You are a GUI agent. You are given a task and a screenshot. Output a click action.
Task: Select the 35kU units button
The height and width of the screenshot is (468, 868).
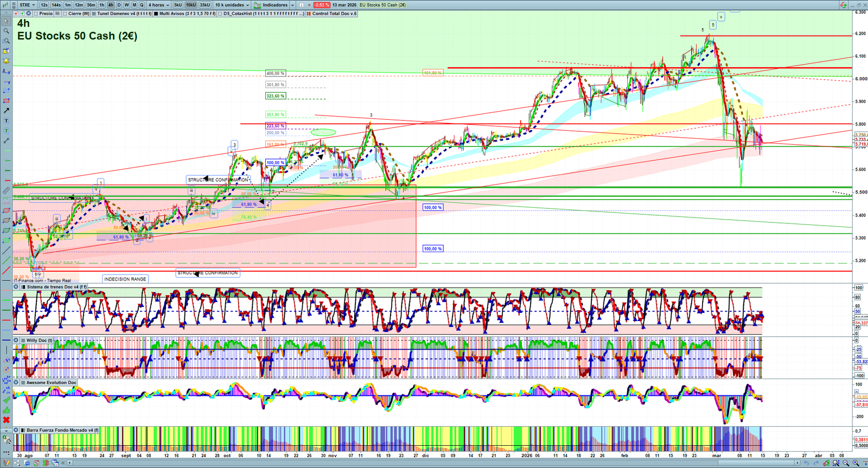point(205,5)
